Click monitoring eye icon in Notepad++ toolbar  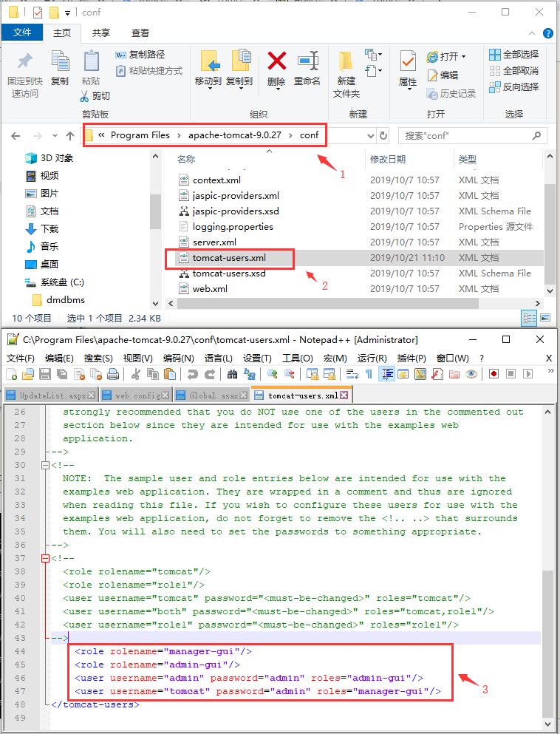[x=471, y=373]
